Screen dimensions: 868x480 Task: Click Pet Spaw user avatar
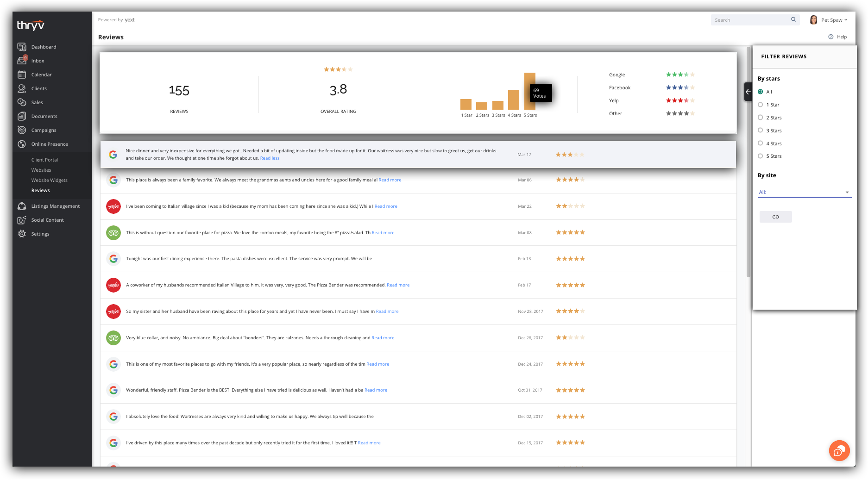tap(813, 19)
